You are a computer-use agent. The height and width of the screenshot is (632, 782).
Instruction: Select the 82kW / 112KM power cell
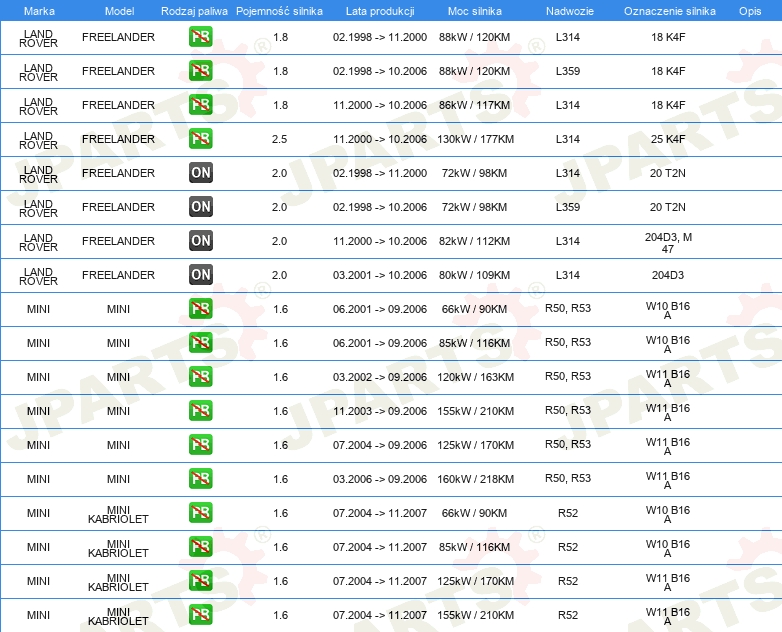click(474, 241)
